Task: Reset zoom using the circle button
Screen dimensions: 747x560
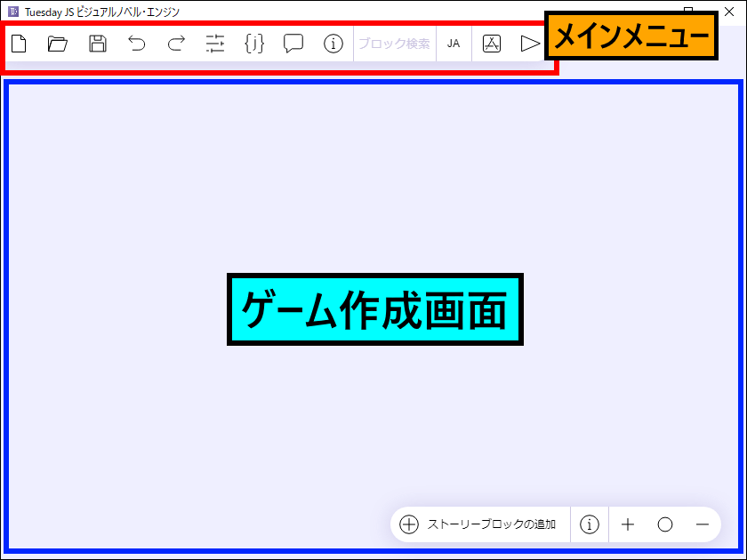Action: point(665,524)
